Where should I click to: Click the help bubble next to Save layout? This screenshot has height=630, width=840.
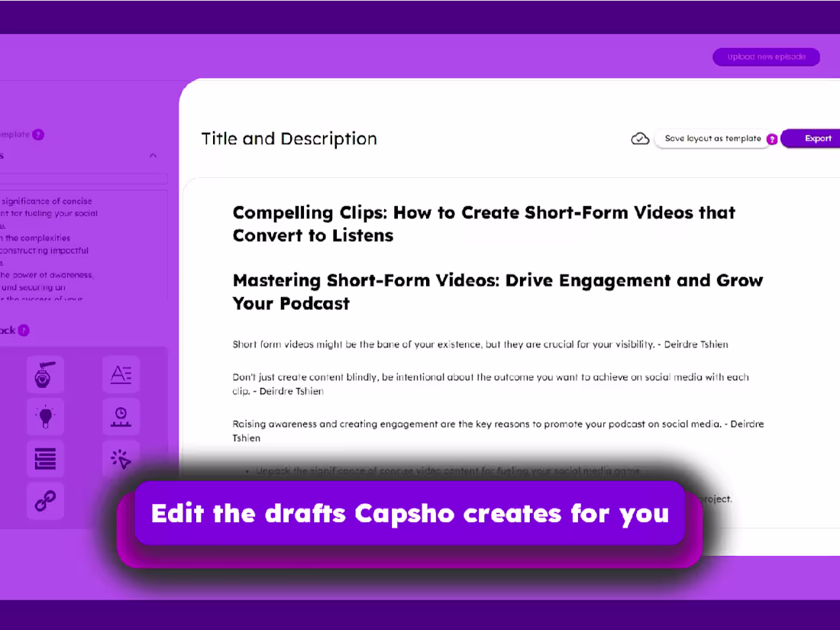click(772, 139)
